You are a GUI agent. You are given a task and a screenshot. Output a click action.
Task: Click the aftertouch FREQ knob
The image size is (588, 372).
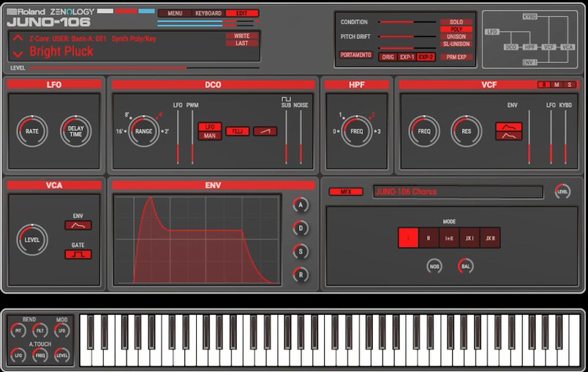click(x=40, y=355)
